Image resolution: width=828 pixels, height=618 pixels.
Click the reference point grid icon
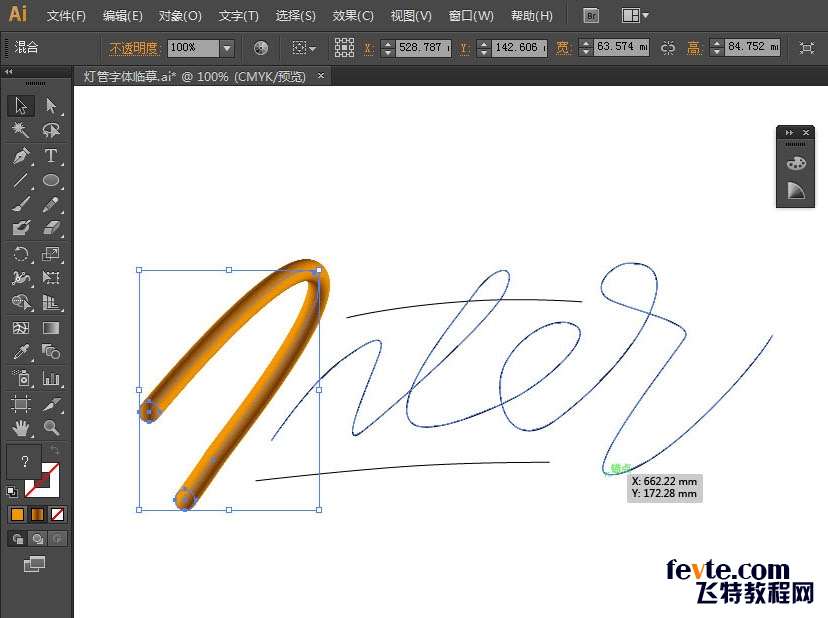click(x=344, y=48)
